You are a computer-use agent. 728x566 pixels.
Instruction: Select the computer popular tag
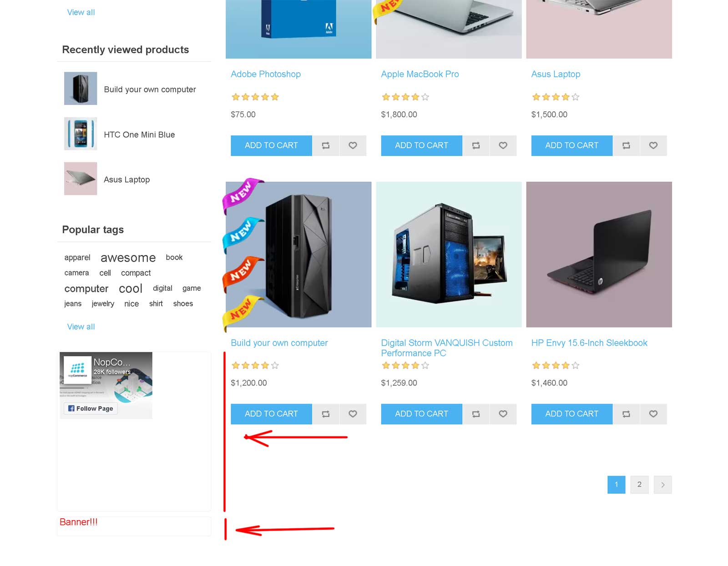click(x=86, y=289)
